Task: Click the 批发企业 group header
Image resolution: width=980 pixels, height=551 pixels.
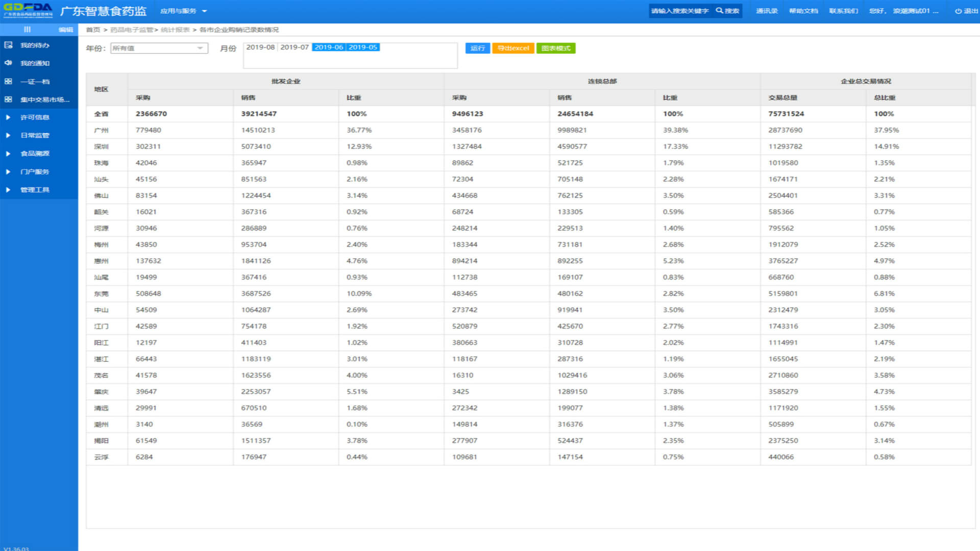Action: pos(286,82)
